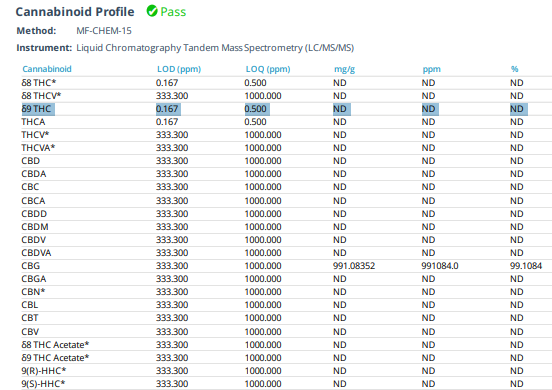Select the MF-CHEM-15 method value
Screen dimensions: 552x390
104,31
